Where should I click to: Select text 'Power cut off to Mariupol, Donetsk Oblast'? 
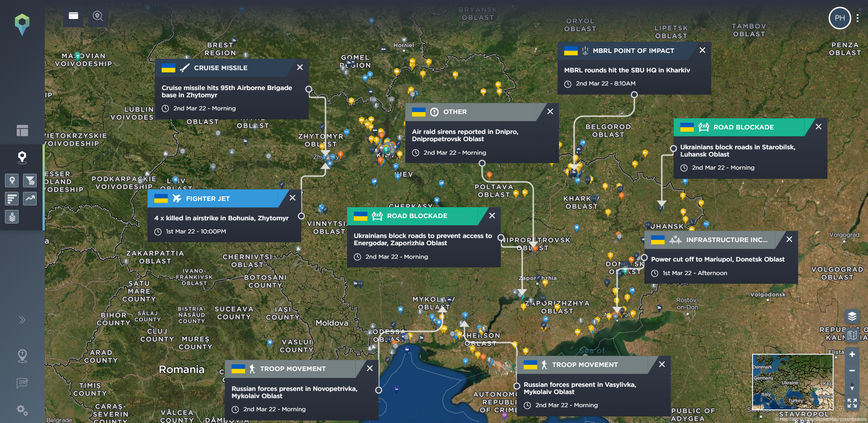pyautogui.click(x=718, y=259)
